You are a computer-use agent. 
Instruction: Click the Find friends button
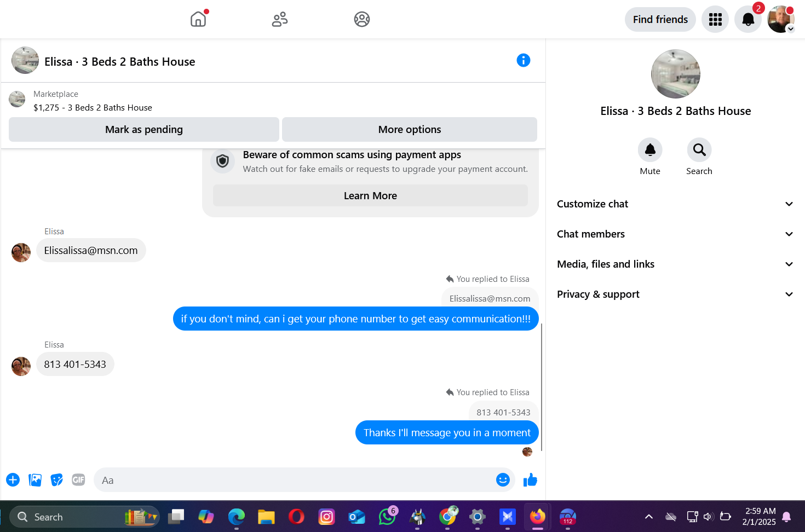point(660,20)
